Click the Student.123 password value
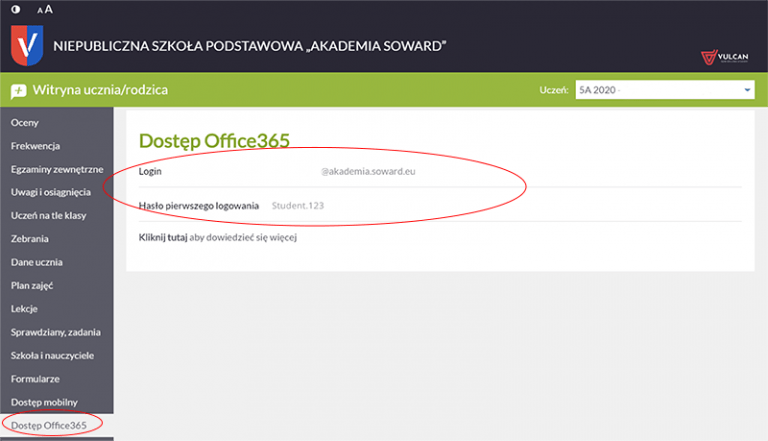This screenshot has width=768, height=441. tap(298, 206)
